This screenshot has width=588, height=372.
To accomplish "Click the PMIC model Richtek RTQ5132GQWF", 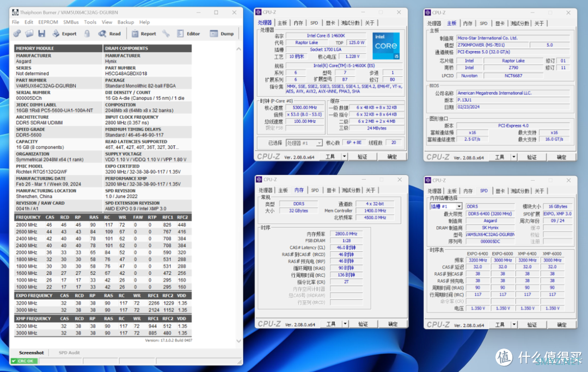I will pos(41,171).
